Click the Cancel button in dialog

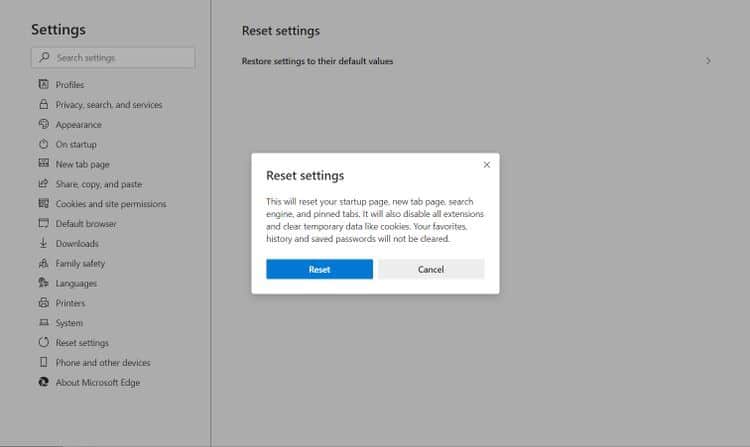[x=431, y=269]
